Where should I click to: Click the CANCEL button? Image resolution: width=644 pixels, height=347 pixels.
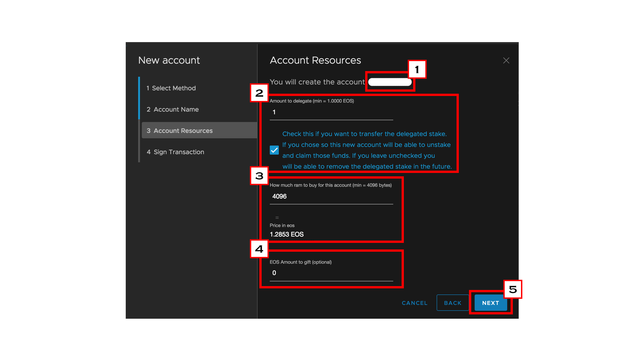click(x=414, y=303)
